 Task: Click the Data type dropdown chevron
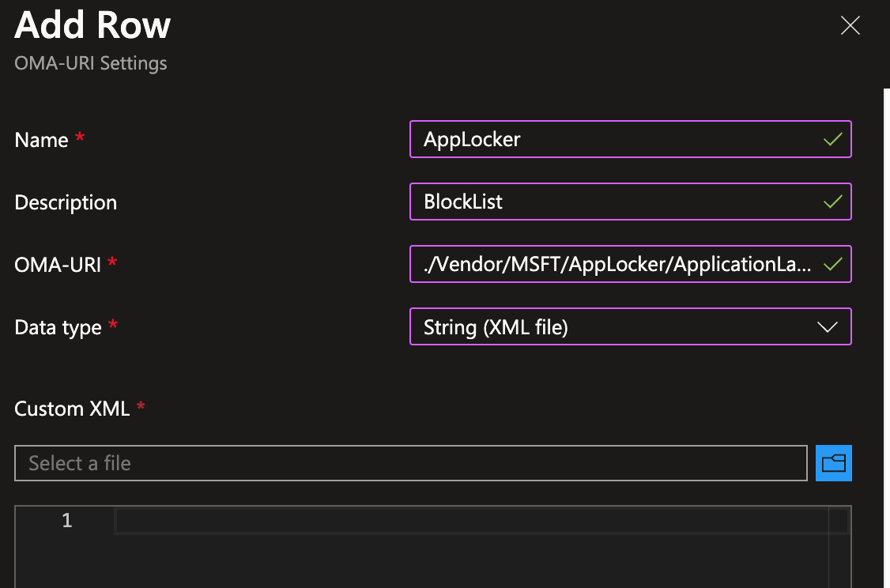[827, 326]
